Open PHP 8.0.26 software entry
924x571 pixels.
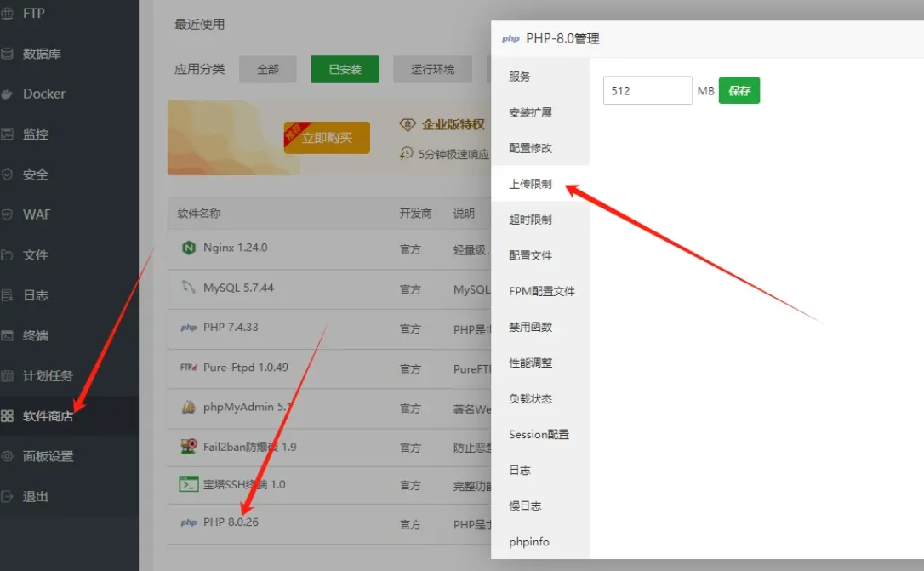tap(231, 522)
